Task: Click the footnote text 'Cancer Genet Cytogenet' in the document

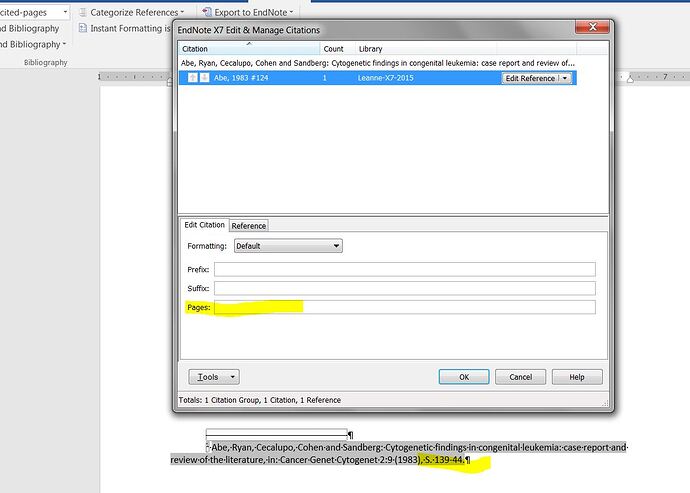Action: point(329,460)
